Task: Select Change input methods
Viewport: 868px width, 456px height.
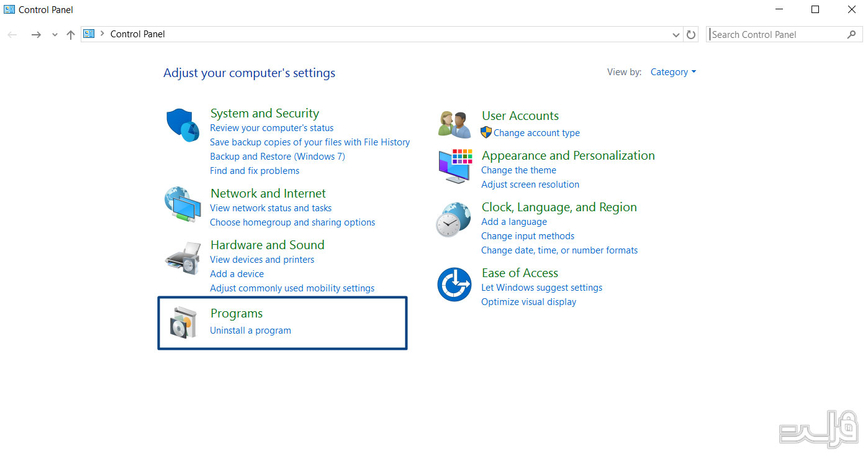Action: 528,236
